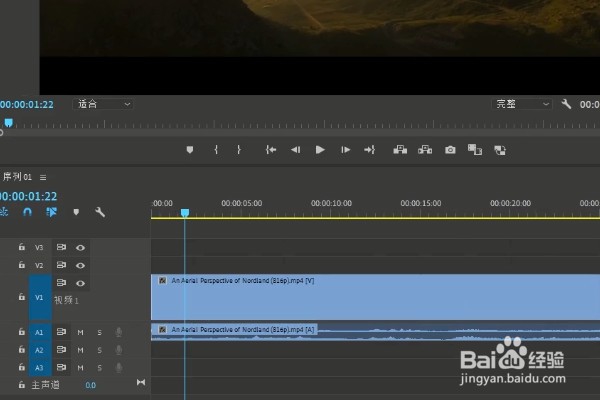
Task: Open the 序列 01 panel menu
Action: (x=43, y=178)
